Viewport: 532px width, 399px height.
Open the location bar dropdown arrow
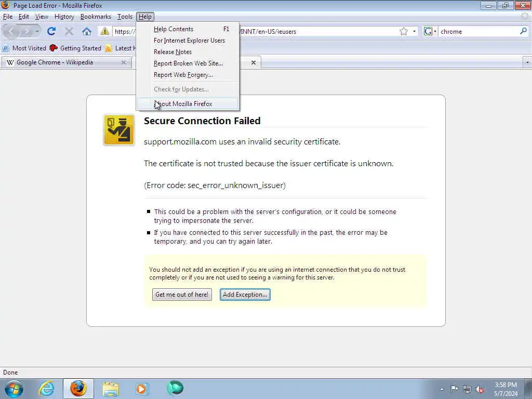coord(414,32)
